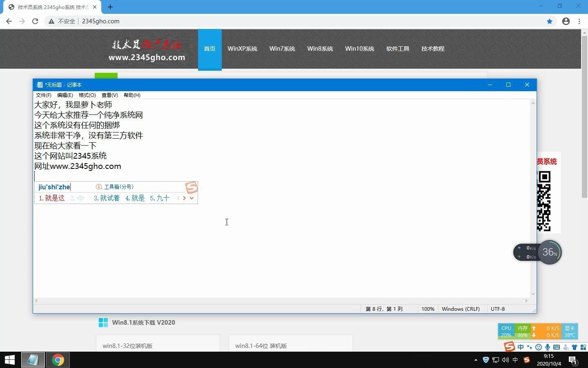Go back in Chrome
This screenshot has width=588, height=368.
pyautogui.click(x=9, y=21)
